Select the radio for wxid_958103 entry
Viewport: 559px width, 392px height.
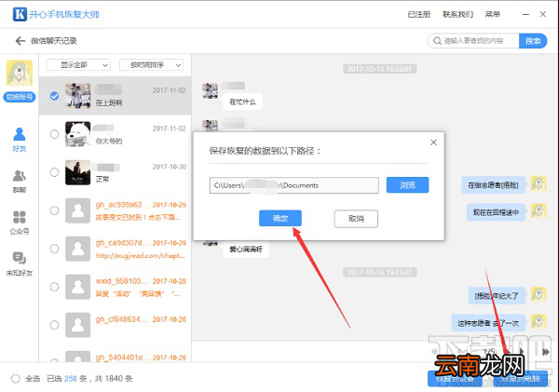click(x=54, y=287)
